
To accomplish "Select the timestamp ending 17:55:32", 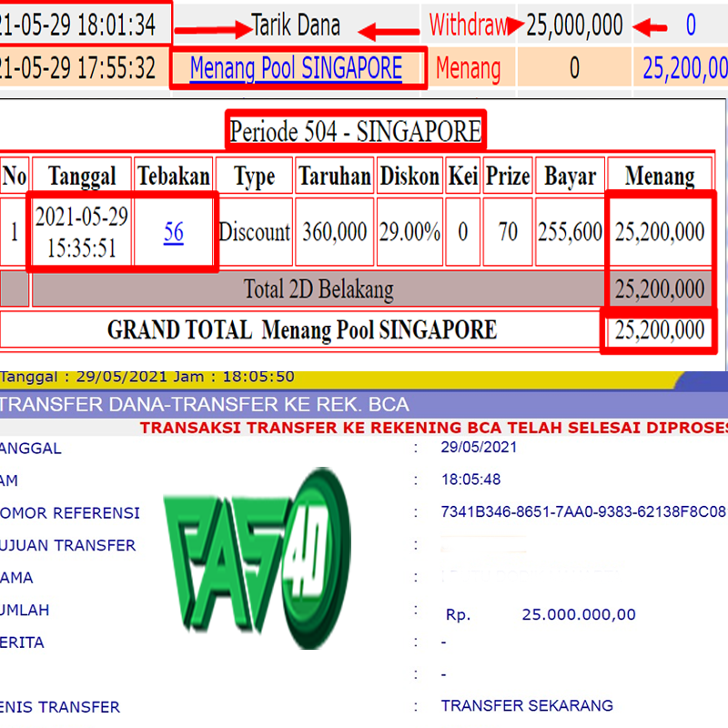I will pyautogui.click(x=77, y=68).
